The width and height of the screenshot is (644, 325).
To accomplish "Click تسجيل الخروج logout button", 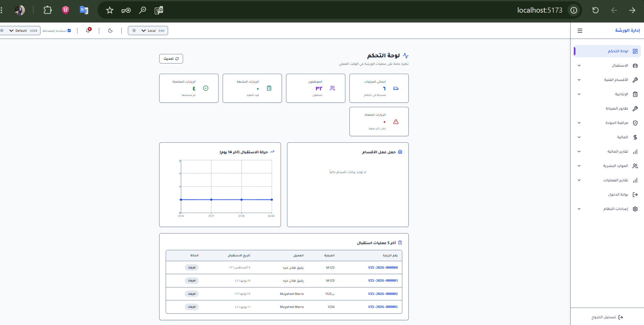I will pos(607,317).
